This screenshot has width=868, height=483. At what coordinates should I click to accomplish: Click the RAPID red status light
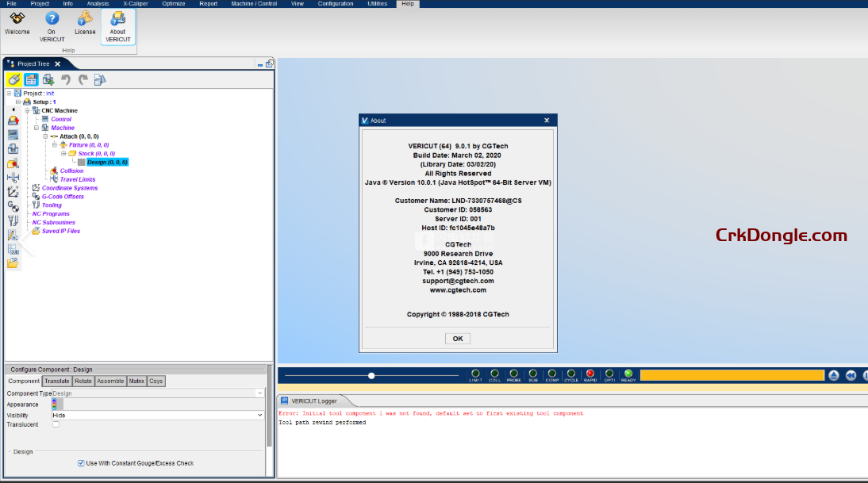pyautogui.click(x=590, y=374)
